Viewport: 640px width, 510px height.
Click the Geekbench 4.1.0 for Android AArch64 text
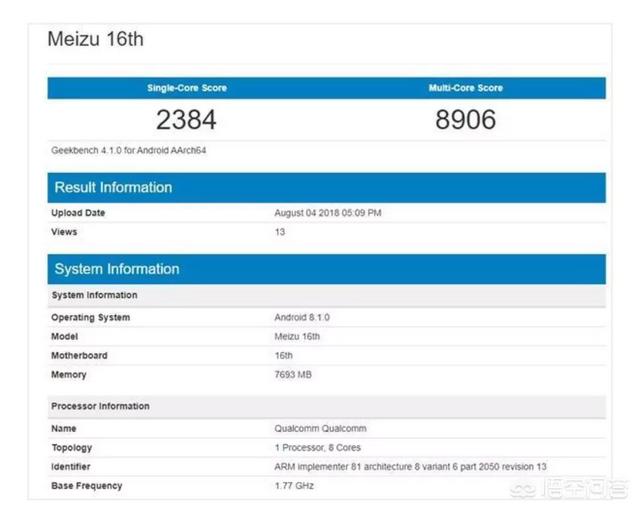click(129, 151)
